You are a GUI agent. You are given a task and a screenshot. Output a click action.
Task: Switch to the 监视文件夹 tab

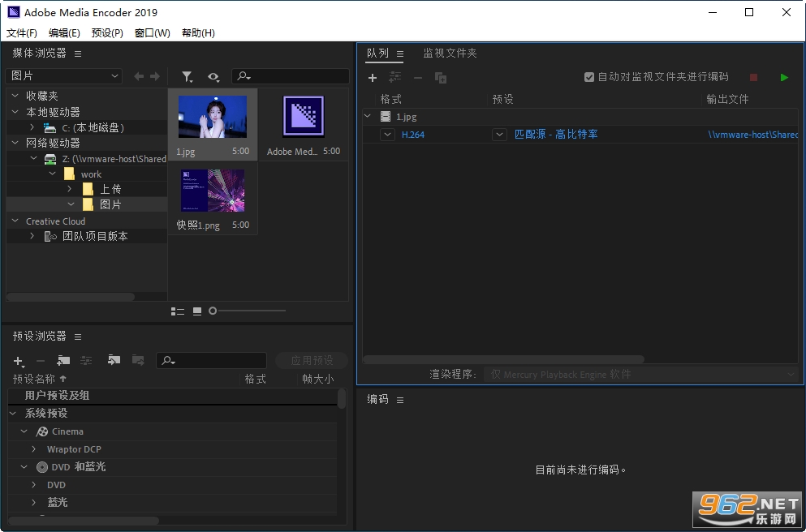pyautogui.click(x=450, y=53)
